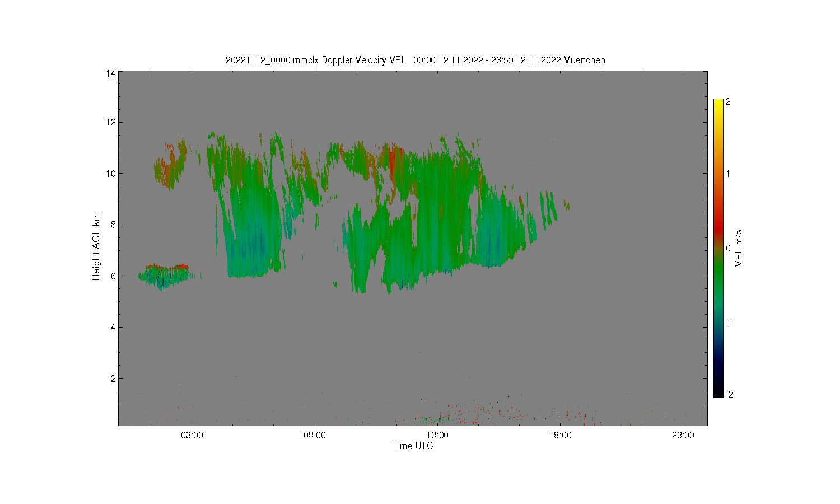Click the colorbar tick label -1
840x504 pixels.
tap(729, 323)
